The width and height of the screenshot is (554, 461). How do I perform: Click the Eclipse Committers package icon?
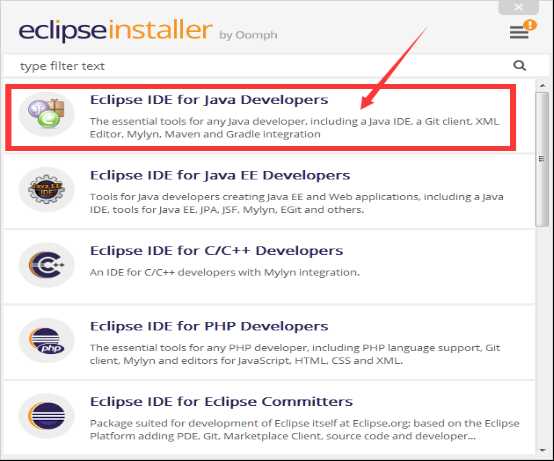point(47,416)
